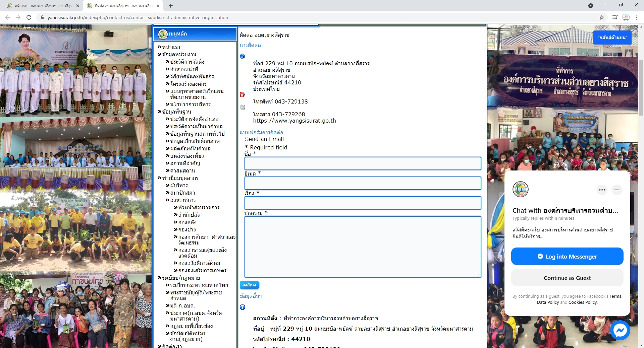Open the Cookies Policy link
This screenshot has height=348, width=644.
pos(583,302)
